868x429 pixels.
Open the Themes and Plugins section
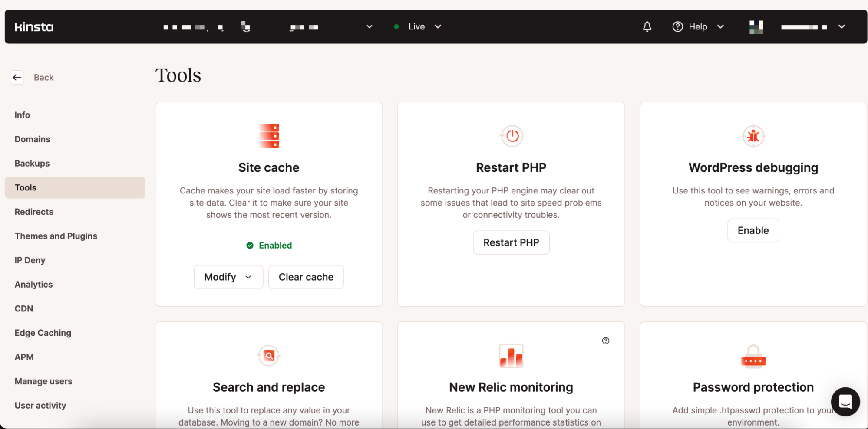[56, 236]
